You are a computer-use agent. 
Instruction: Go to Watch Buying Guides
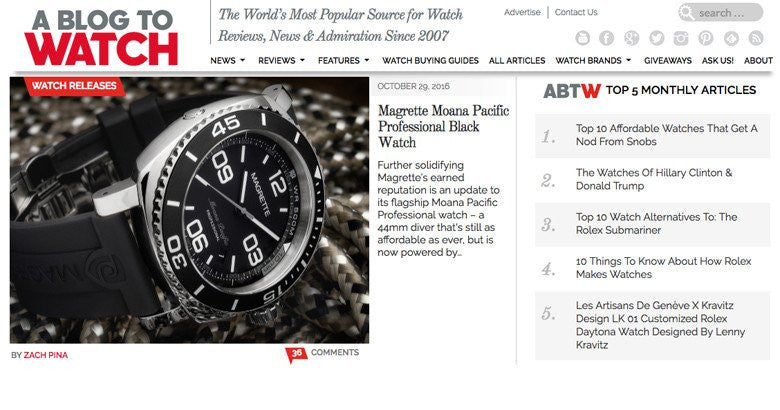[x=430, y=60]
